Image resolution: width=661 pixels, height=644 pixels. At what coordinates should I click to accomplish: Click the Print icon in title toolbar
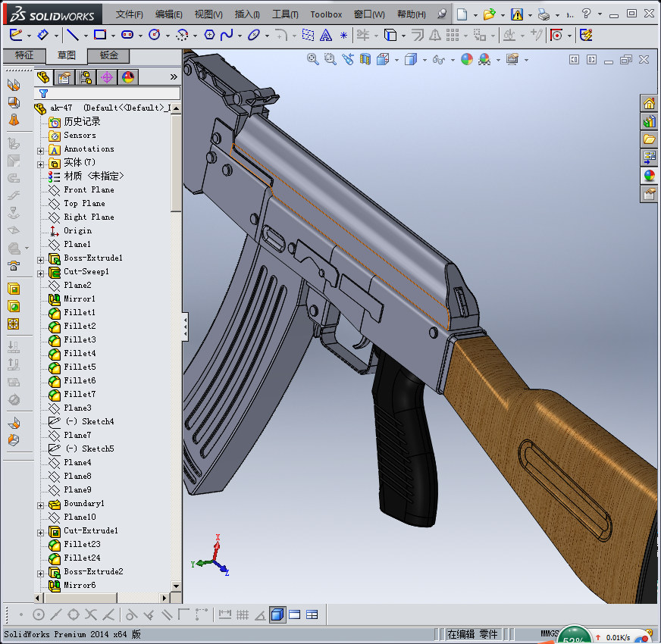tap(544, 15)
